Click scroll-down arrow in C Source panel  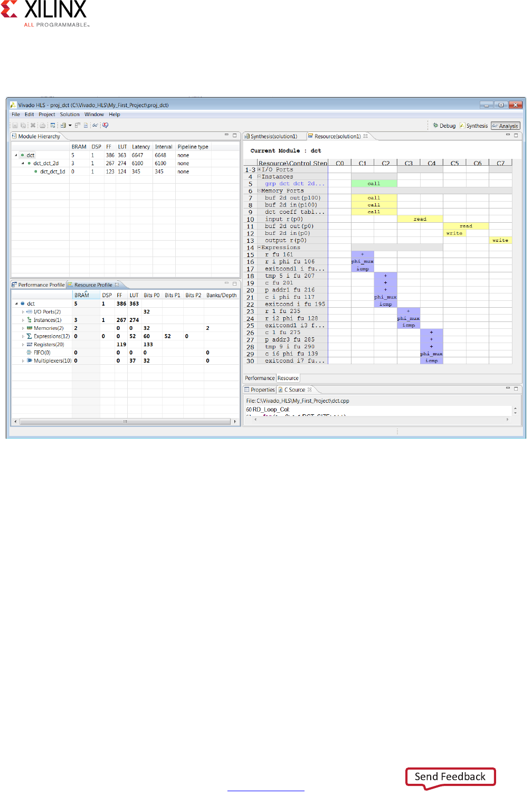tap(515, 412)
